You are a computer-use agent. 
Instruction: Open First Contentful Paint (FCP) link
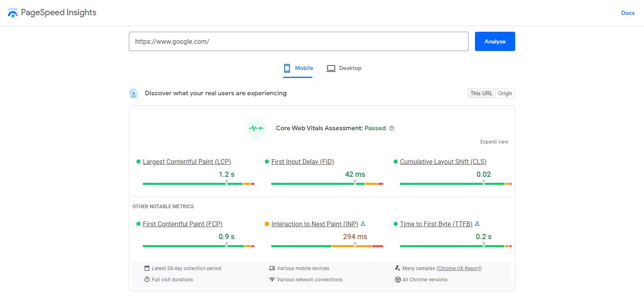tap(183, 224)
